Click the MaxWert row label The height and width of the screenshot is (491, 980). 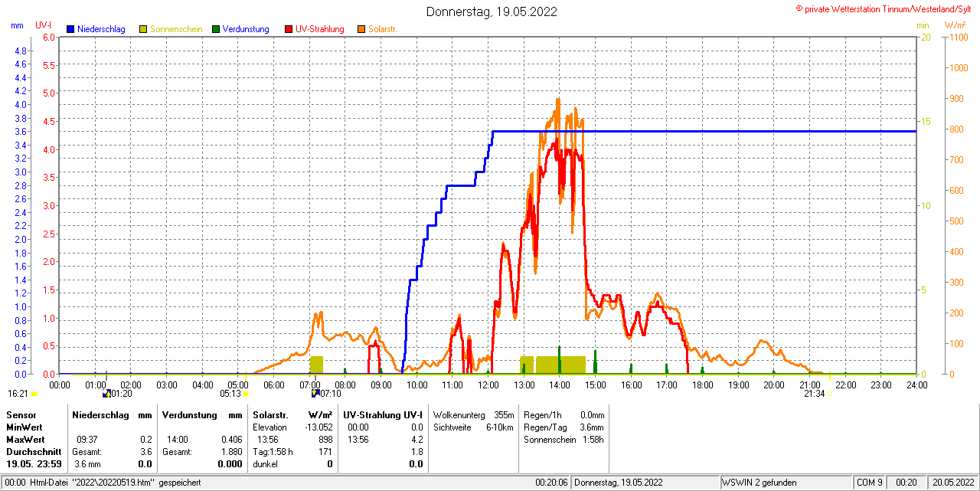tap(26, 440)
